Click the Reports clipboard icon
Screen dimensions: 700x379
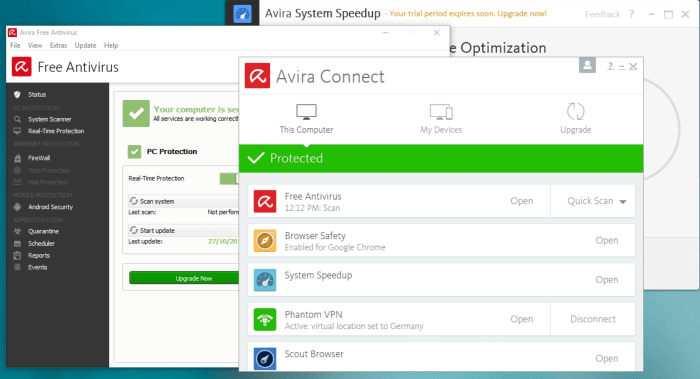tap(17, 256)
